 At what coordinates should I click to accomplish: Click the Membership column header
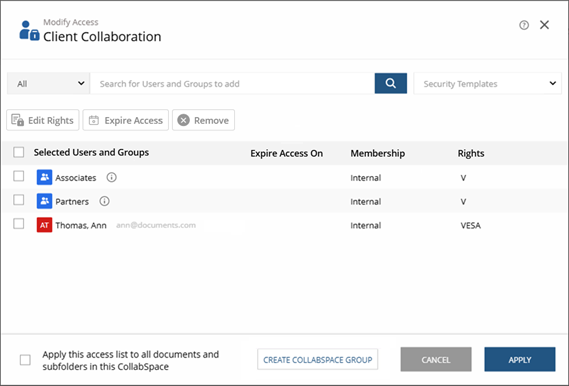tap(377, 153)
